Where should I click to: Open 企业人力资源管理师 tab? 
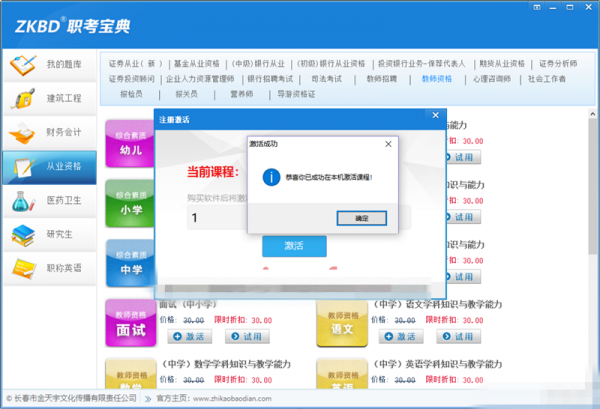point(200,79)
